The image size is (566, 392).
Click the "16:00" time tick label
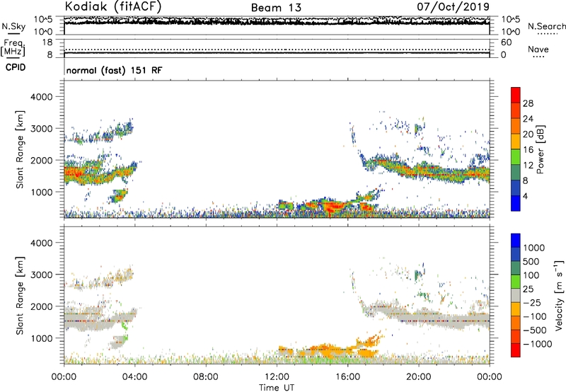347,377
